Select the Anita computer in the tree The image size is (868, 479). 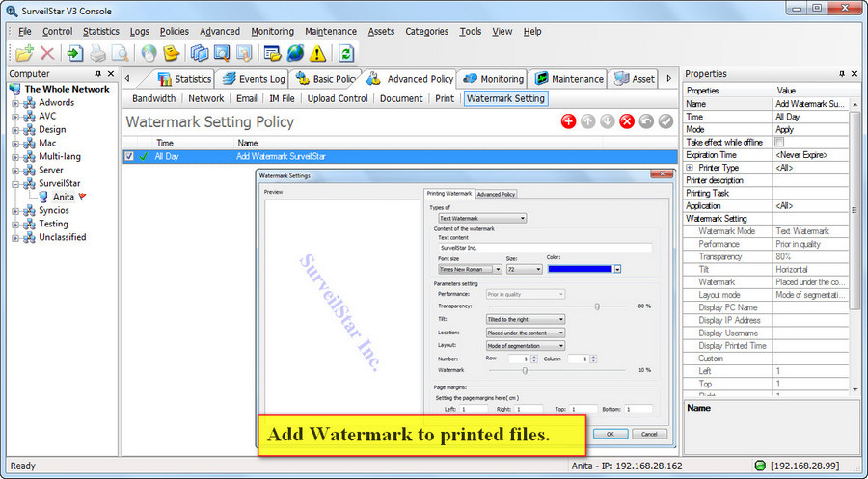[63, 197]
